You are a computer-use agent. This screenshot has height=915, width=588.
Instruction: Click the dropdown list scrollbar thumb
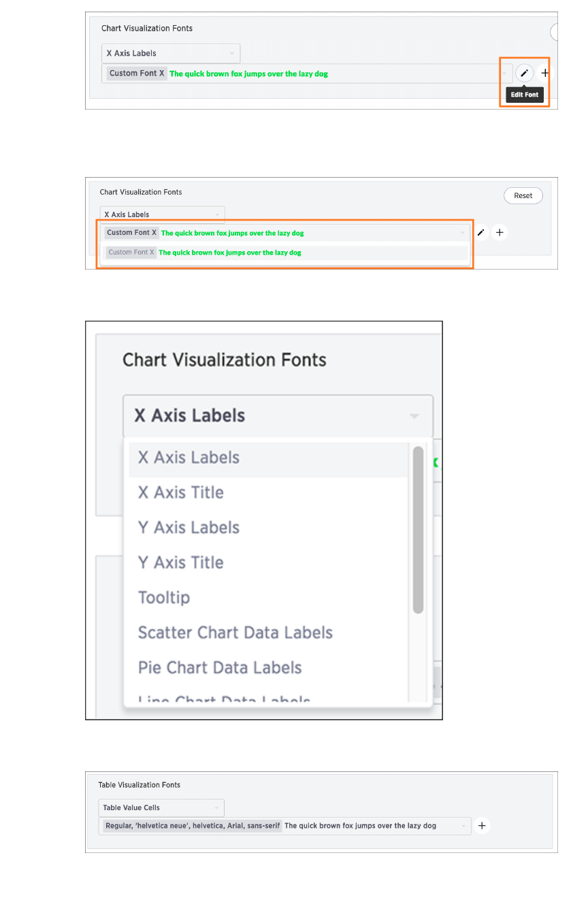(x=418, y=530)
